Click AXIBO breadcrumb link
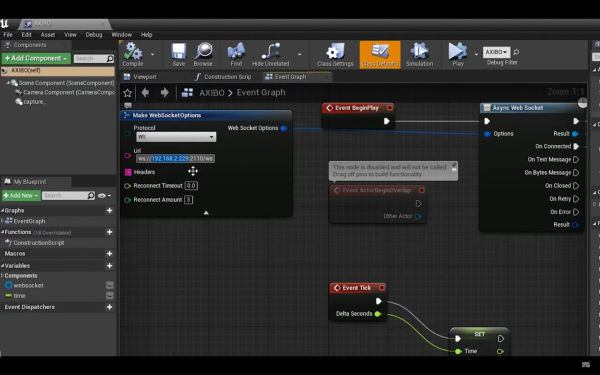The height and width of the screenshot is (375, 600). (x=212, y=93)
